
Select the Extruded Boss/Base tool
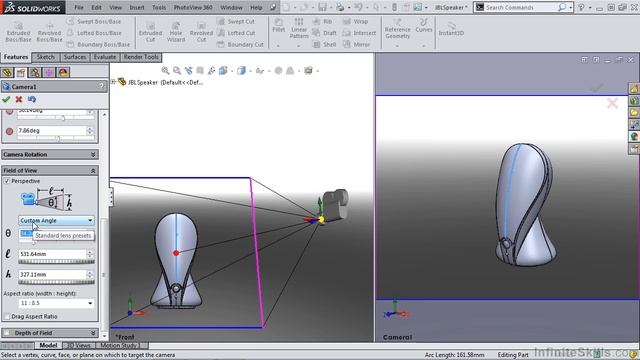pos(18,32)
